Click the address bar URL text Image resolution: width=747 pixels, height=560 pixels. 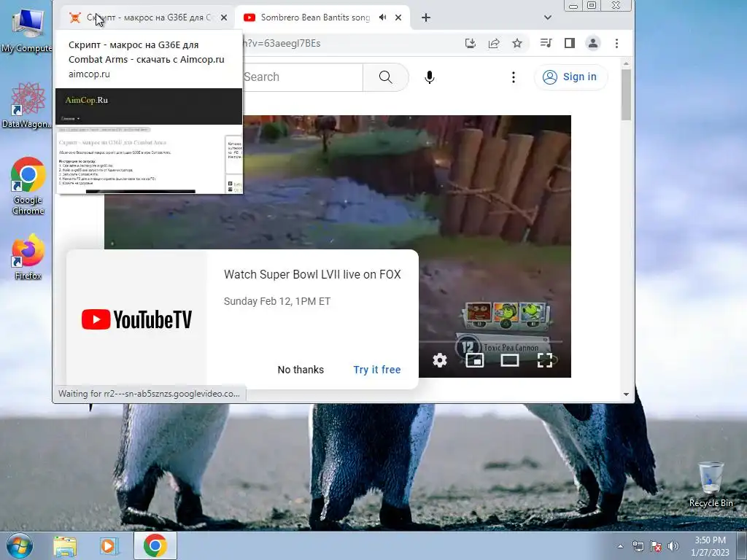282,43
